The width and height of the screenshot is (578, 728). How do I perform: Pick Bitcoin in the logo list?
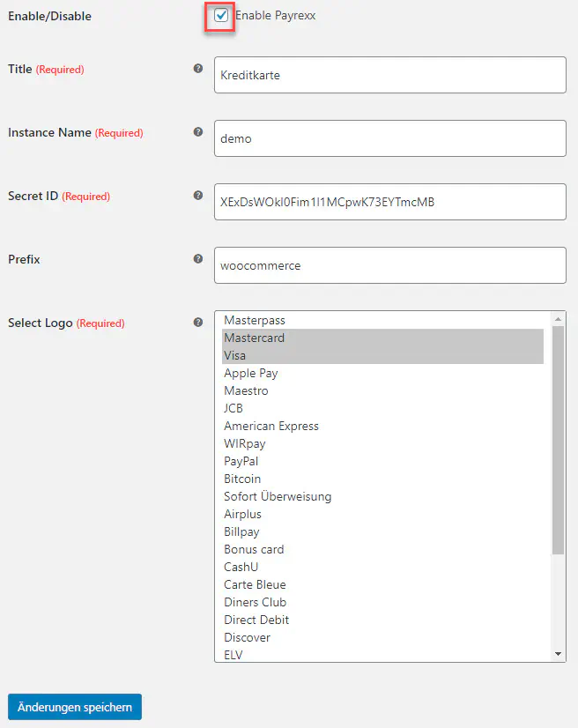point(242,479)
